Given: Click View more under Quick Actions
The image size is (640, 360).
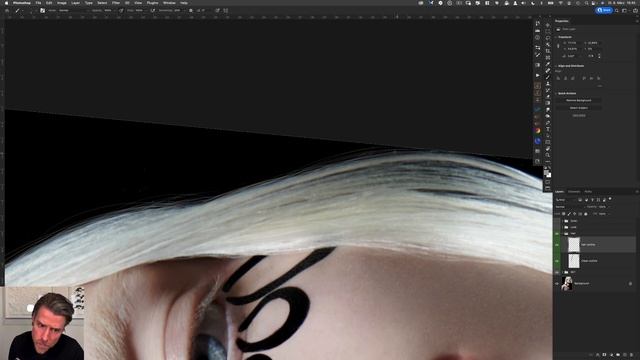Looking at the screenshot, I should (579, 116).
